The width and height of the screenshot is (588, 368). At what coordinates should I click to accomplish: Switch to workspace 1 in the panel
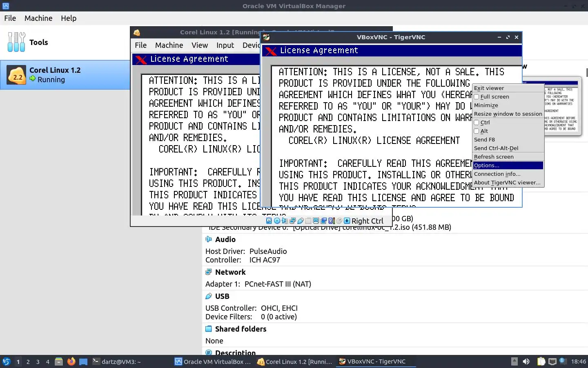[18, 361]
